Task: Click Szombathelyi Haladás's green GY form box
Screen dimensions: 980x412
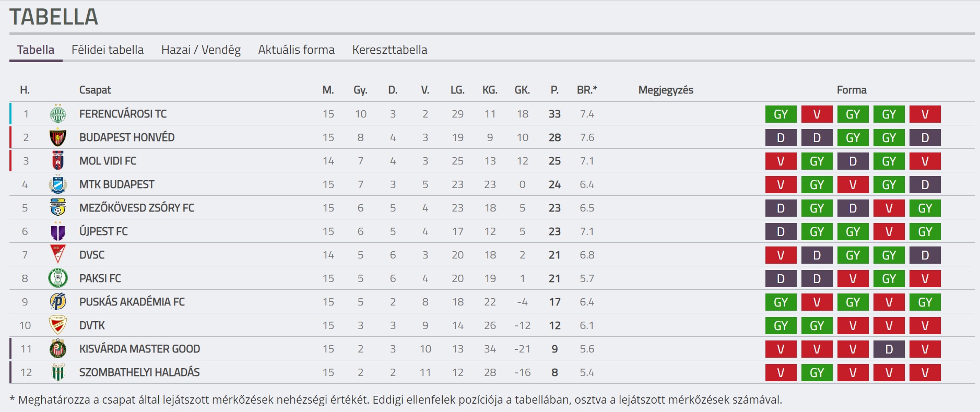Action: click(817, 372)
